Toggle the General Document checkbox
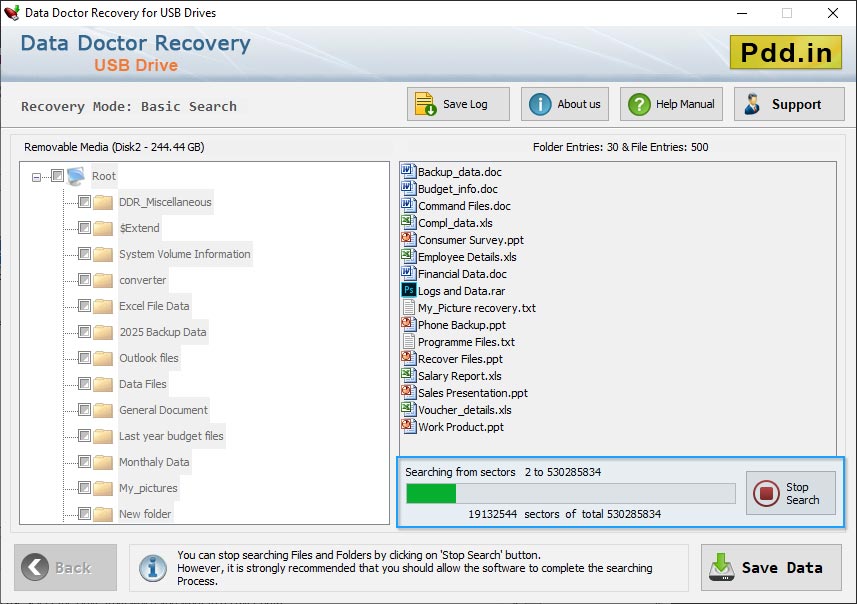This screenshot has width=857, height=604. 84,409
